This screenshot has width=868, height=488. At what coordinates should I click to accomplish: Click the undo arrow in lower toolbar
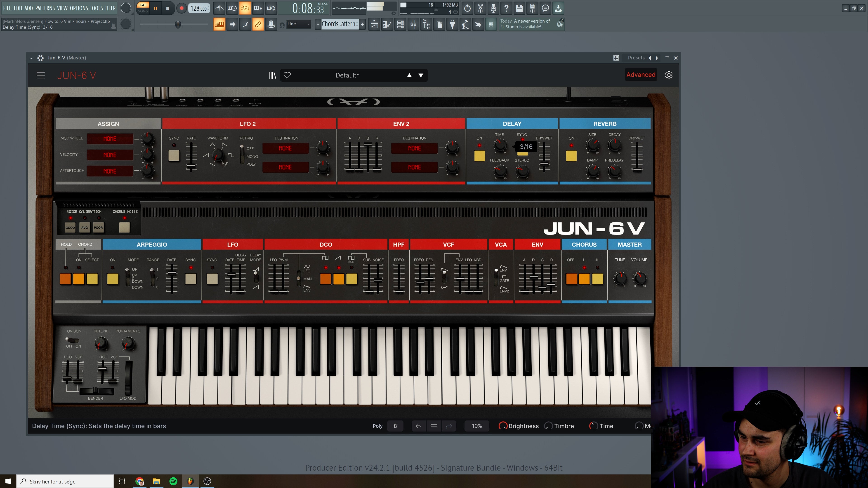[x=418, y=426]
